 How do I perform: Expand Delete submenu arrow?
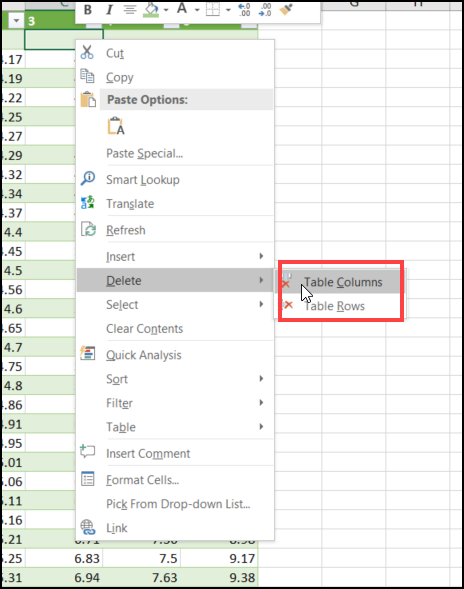click(x=261, y=280)
